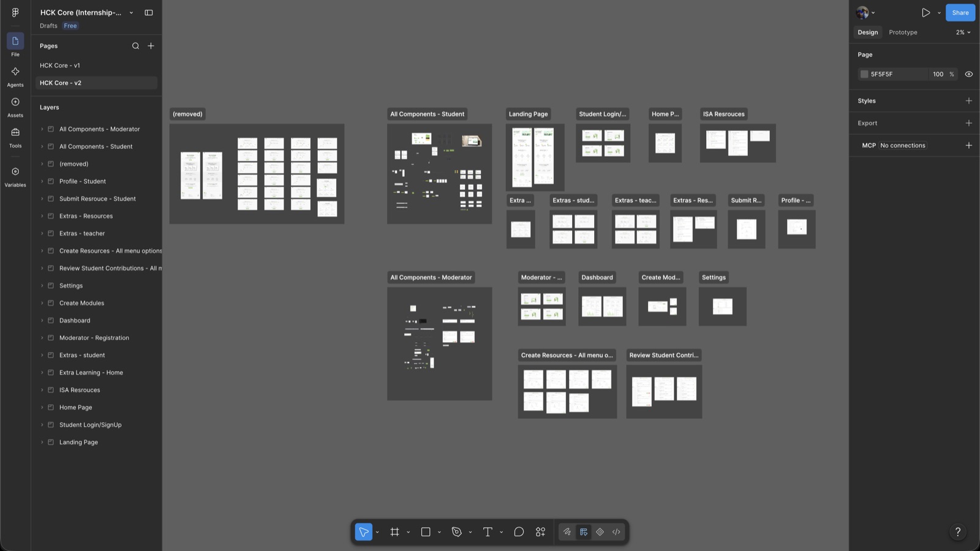Add a style with plus icon

(x=968, y=100)
